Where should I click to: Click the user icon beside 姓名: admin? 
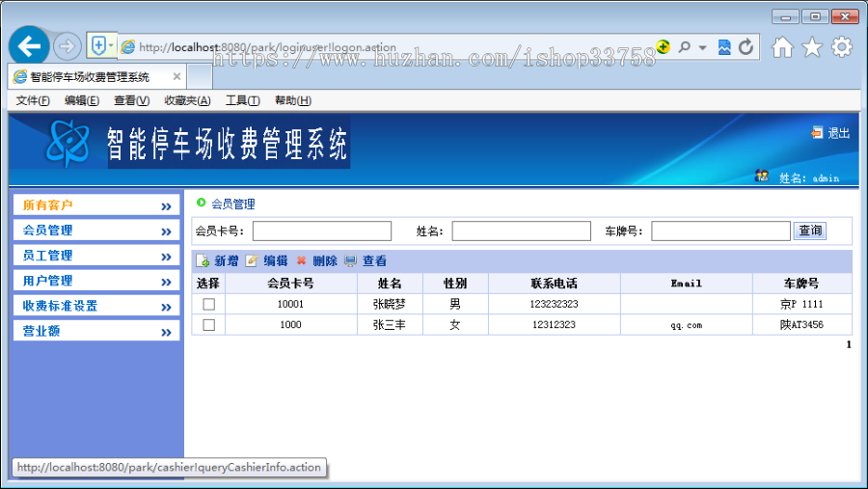(x=762, y=177)
